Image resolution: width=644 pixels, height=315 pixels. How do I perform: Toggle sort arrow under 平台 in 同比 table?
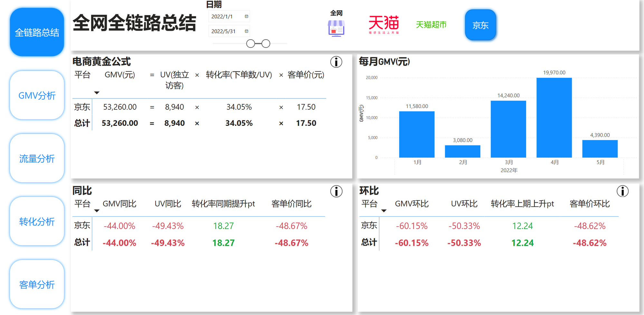[x=97, y=211]
